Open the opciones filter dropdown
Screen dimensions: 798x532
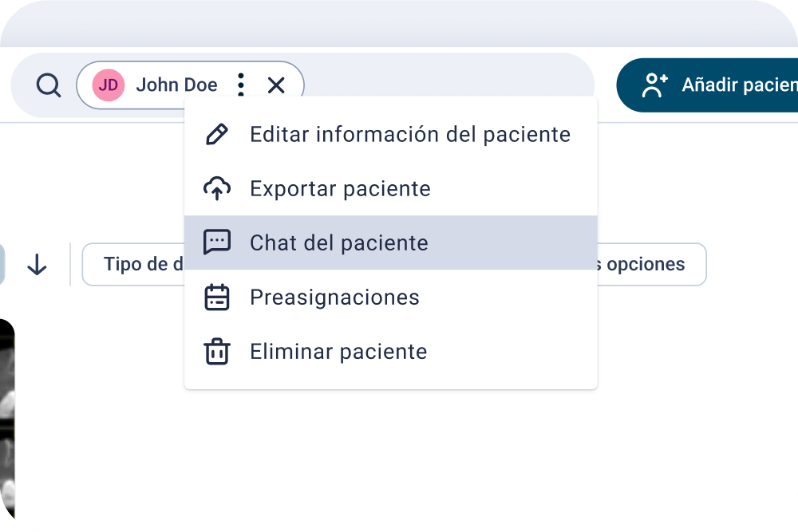(x=651, y=265)
